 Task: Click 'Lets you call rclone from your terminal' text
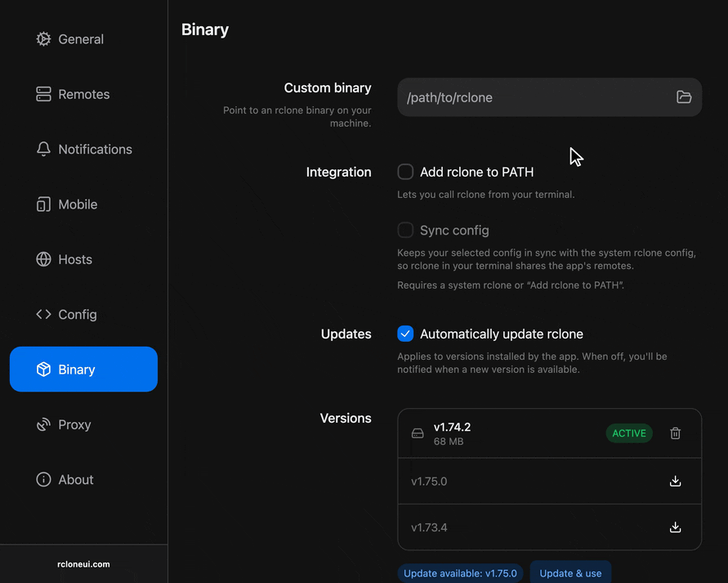pyautogui.click(x=485, y=194)
